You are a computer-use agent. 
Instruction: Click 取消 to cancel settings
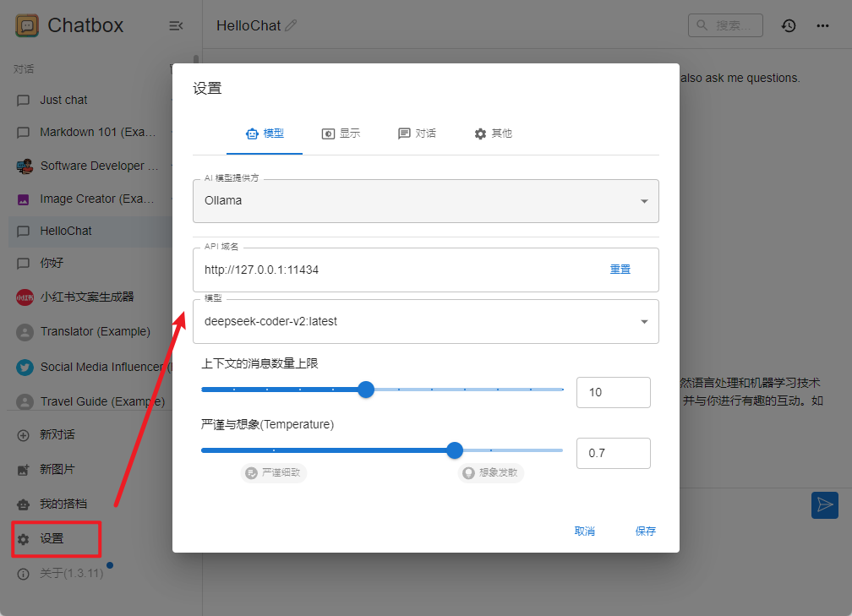pos(585,532)
